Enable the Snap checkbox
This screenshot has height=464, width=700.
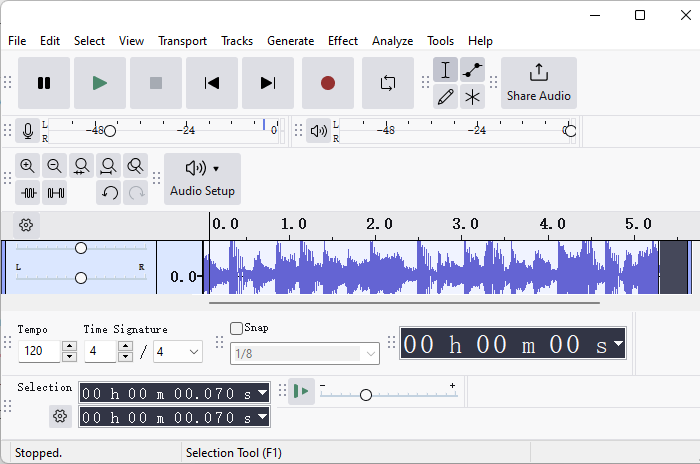(x=237, y=328)
